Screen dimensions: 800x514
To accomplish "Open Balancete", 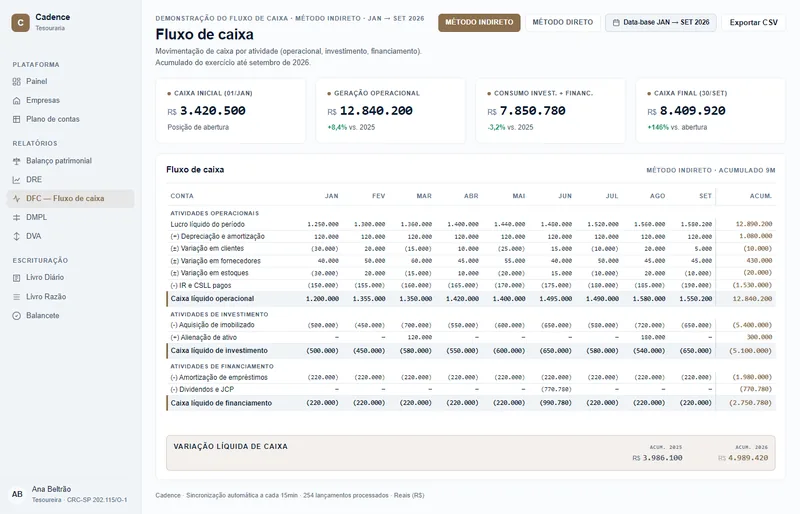I will pyautogui.click(x=70, y=316).
